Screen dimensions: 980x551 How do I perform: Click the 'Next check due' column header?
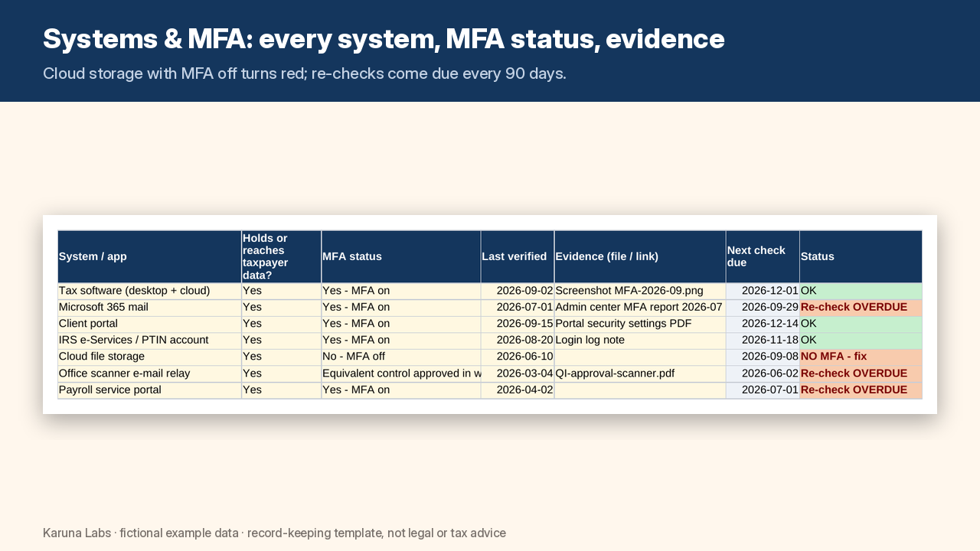pyautogui.click(x=763, y=257)
